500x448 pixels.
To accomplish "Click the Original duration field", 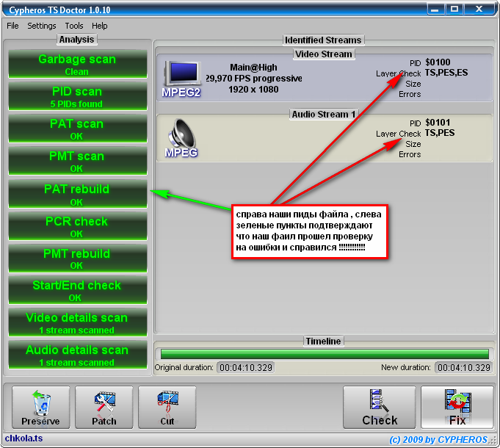I will [245, 368].
